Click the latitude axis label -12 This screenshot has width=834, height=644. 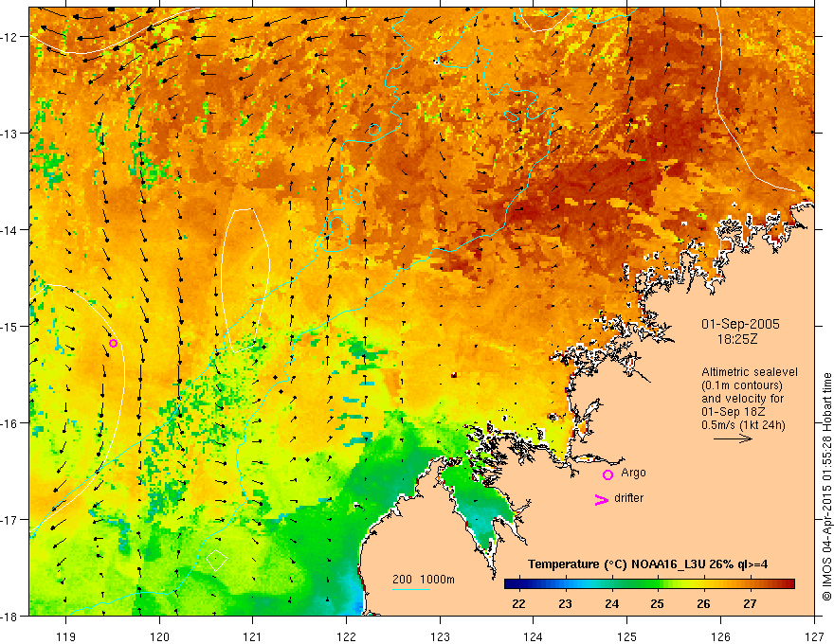pyautogui.click(x=11, y=37)
